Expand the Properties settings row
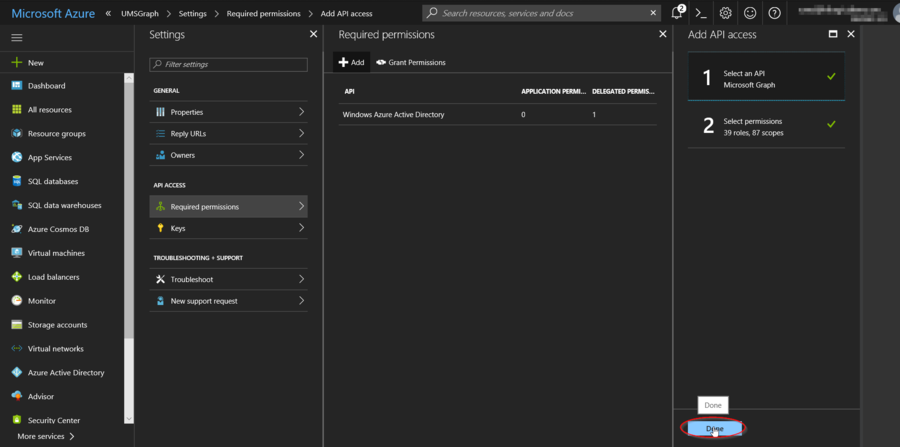 228,112
